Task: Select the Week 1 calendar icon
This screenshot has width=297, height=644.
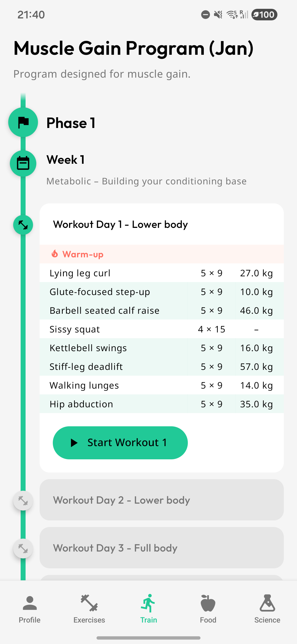Action: pos(23,163)
